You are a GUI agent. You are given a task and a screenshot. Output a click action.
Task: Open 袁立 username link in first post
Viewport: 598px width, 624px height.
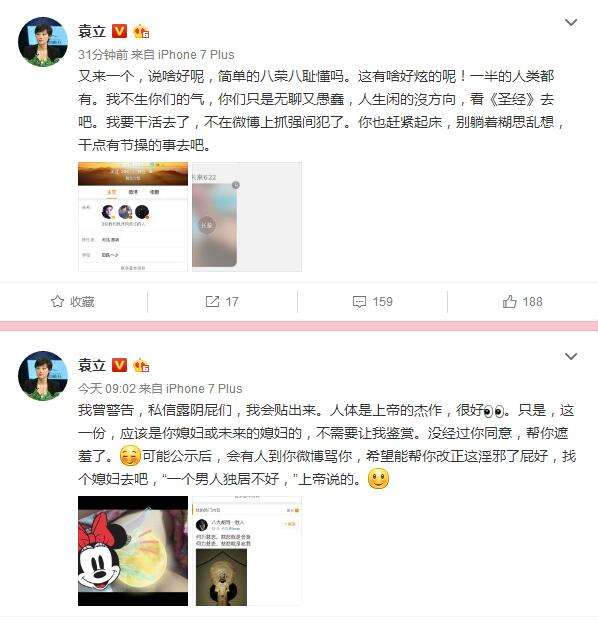pyautogui.click(x=92, y=31)
